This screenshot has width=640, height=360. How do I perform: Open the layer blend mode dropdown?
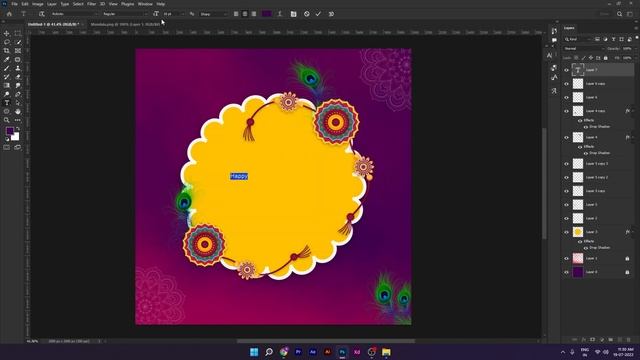click(x=584, y=49)
